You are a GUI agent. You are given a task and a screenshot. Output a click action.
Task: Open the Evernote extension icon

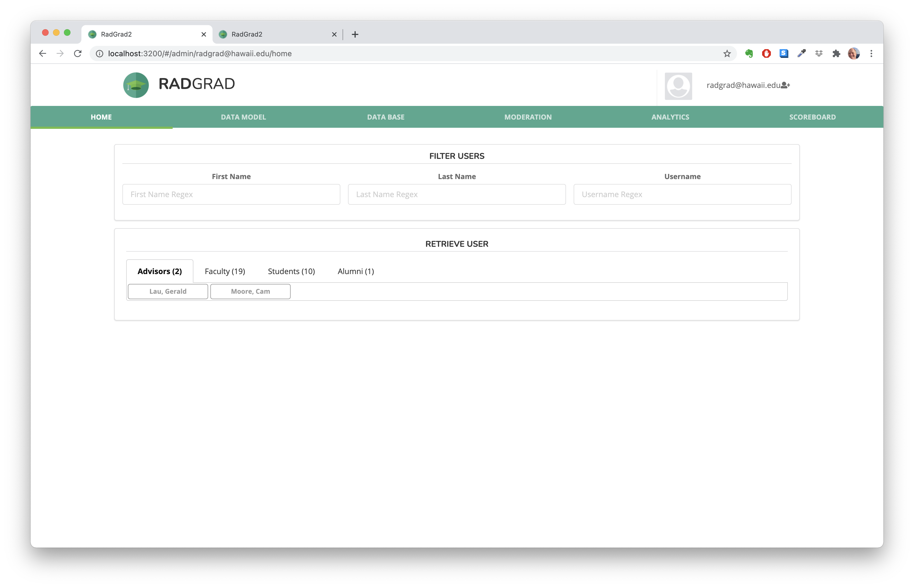click(x=749, y=54)
